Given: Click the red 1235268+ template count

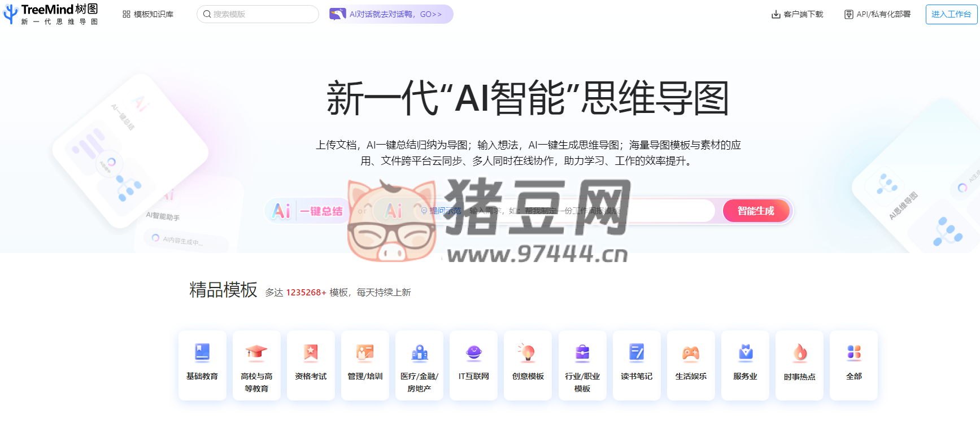Looking at the screenshot, I should point(306,293).
